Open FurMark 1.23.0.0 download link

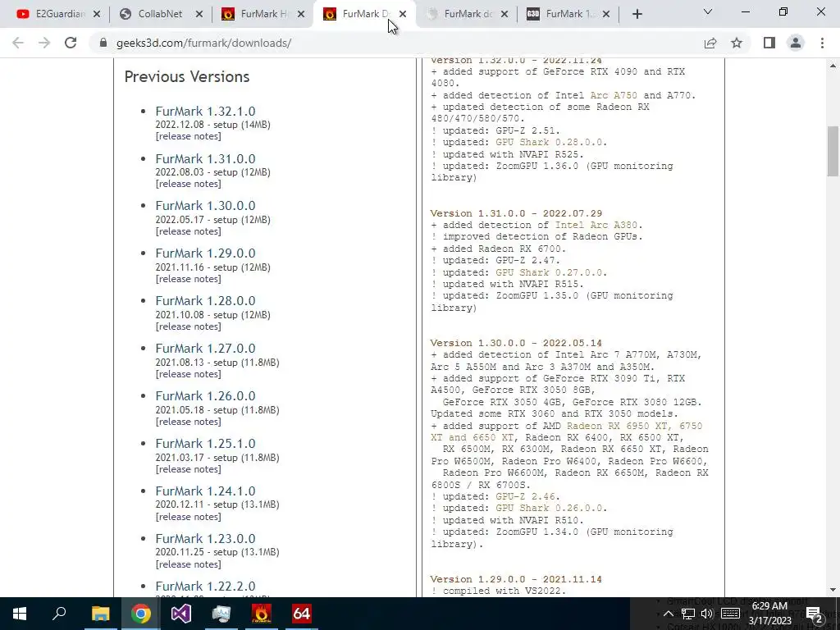205,539
